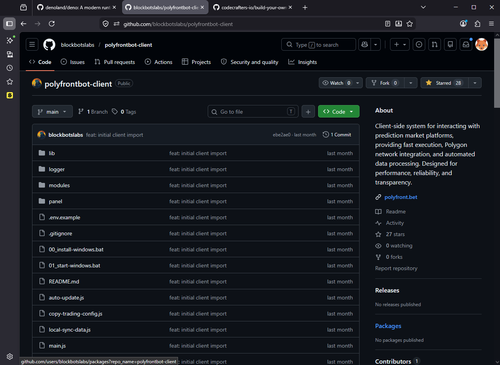Fork the polyfrontbot-client repository
Image resolution: width=500 pixels, height=365 pixels.
pos(385,83)
